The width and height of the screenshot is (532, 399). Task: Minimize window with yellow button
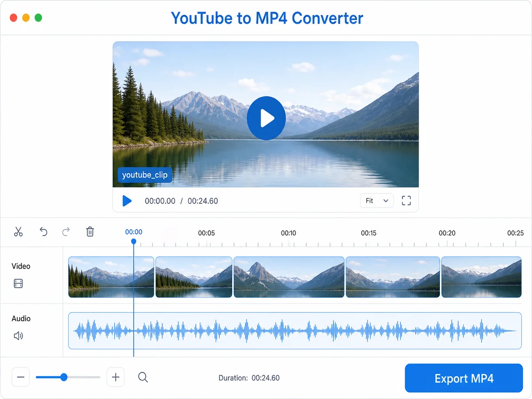point(26,18)
